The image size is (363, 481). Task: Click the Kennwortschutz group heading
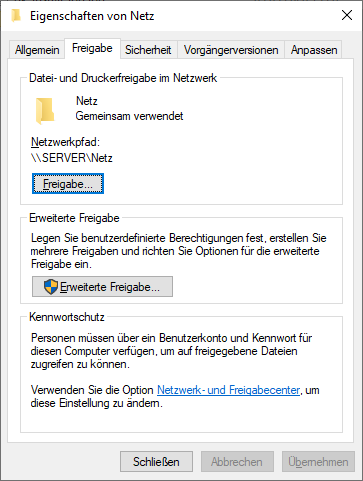point(67,317)
